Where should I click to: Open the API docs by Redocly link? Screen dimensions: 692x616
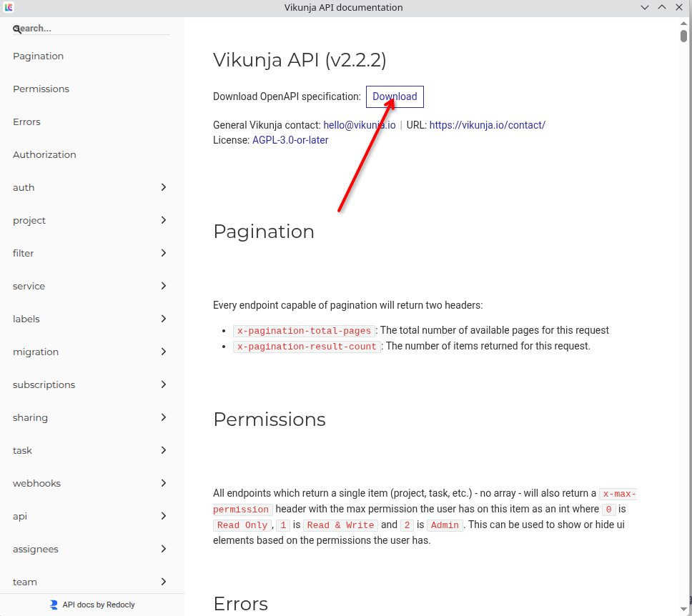92,605
